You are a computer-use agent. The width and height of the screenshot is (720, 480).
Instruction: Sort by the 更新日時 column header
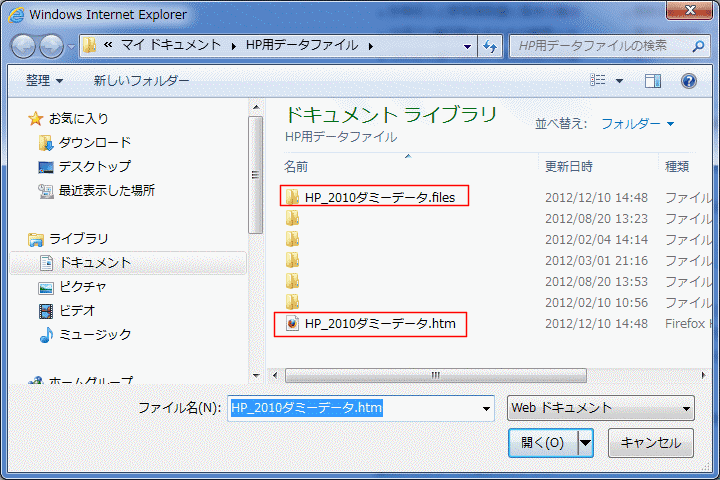click(568, 166)
